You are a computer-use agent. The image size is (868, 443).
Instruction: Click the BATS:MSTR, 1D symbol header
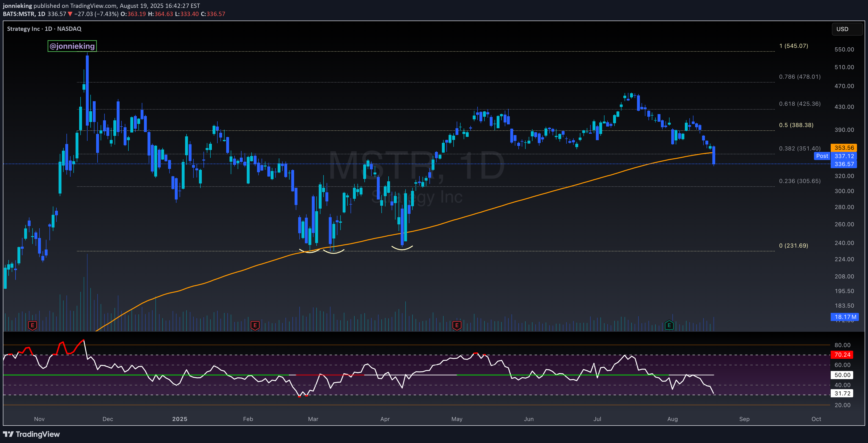point(24,14)
